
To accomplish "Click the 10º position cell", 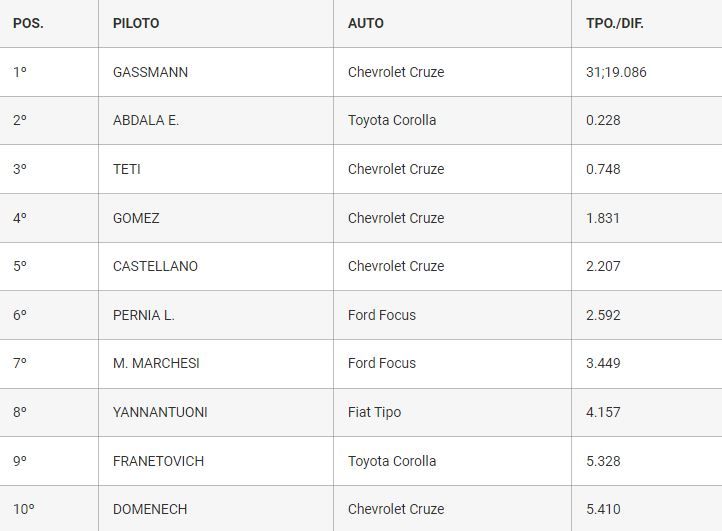I will coord(49,508).
